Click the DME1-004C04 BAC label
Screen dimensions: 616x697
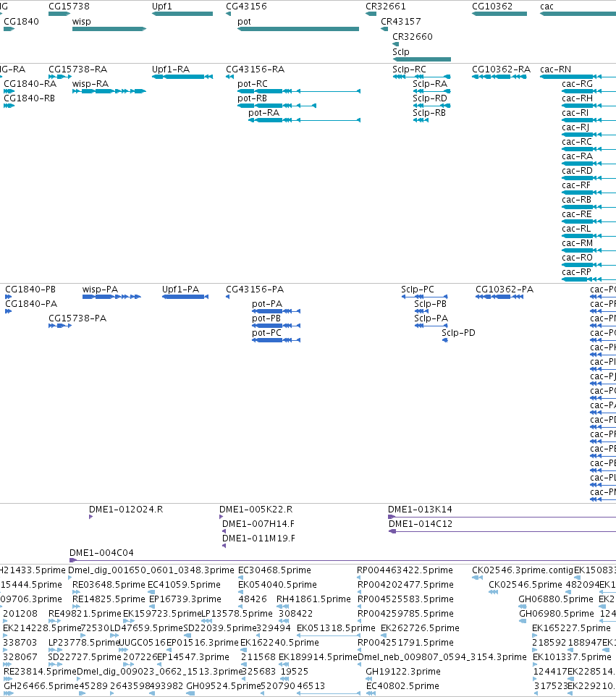[101, 552]
